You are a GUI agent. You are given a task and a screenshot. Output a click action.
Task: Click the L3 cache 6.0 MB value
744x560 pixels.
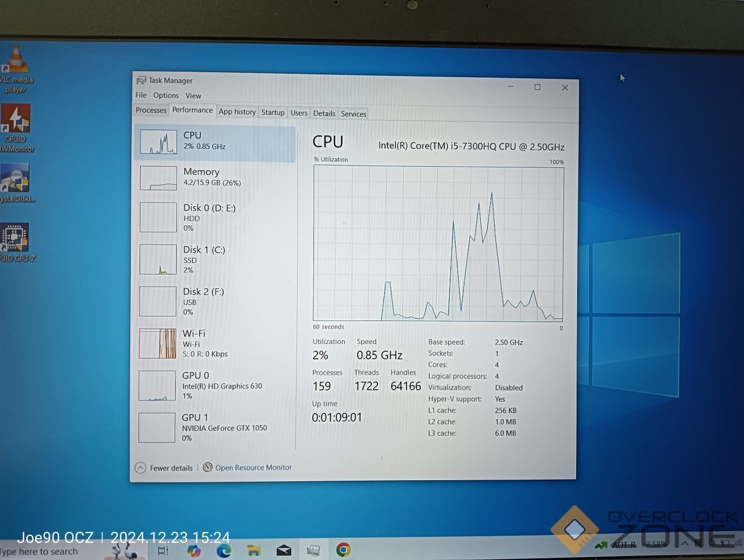pos(505,433)
